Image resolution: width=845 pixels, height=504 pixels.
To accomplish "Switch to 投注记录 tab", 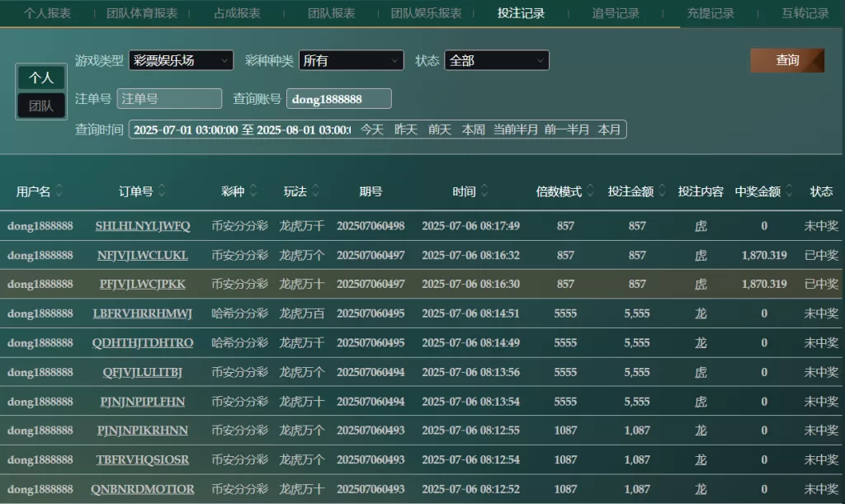I will (x=522, y=13).
